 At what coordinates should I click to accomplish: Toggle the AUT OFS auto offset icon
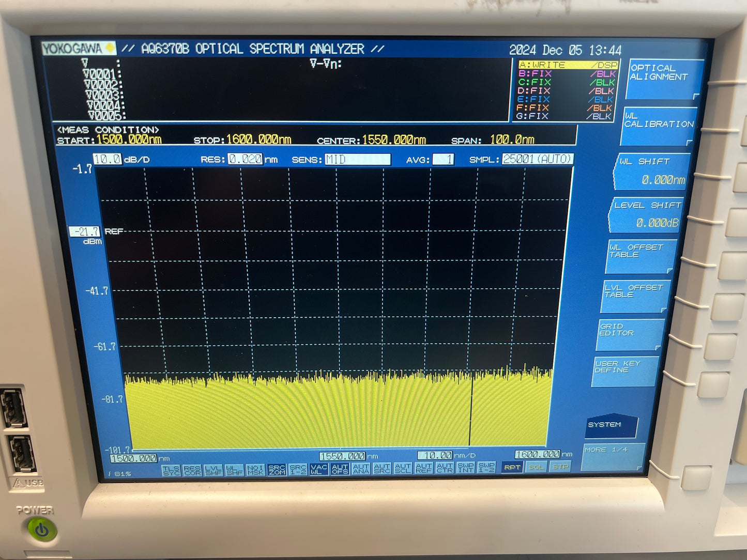(340, 469)
